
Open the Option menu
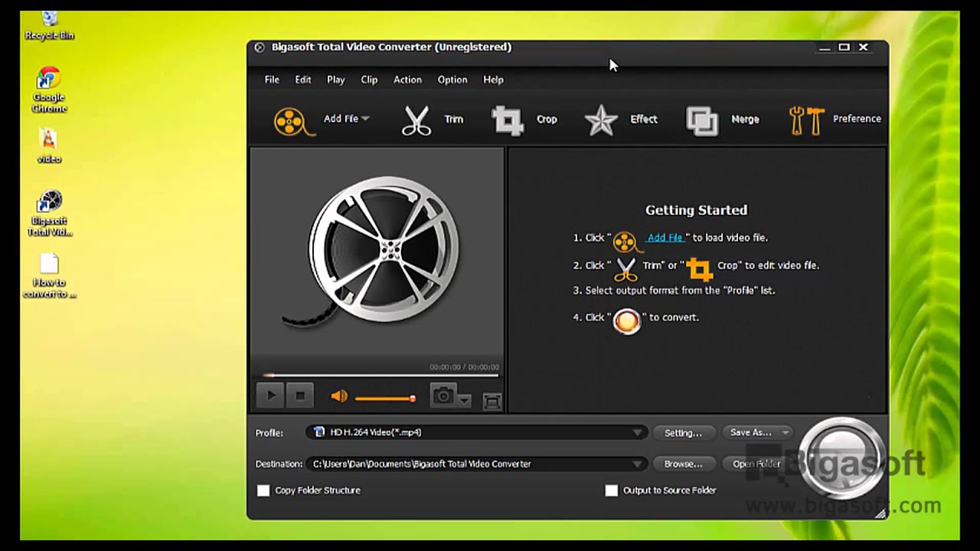[452, 80]
